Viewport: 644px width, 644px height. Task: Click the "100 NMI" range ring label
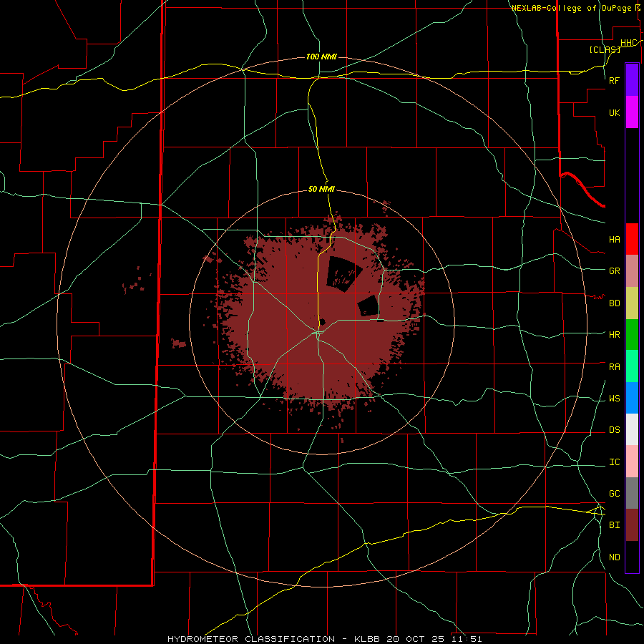point(321,57)
